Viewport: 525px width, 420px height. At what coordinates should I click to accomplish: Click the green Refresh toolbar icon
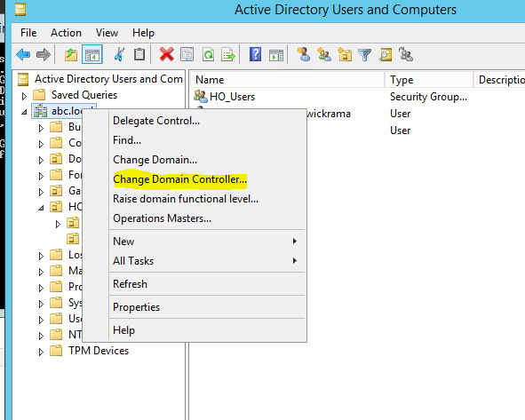[208, 54]
